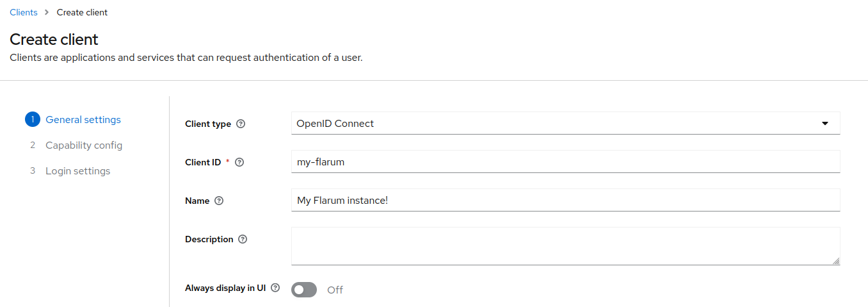
Task: Open help icon beside Name label
Action: click(x=219, y=201)
